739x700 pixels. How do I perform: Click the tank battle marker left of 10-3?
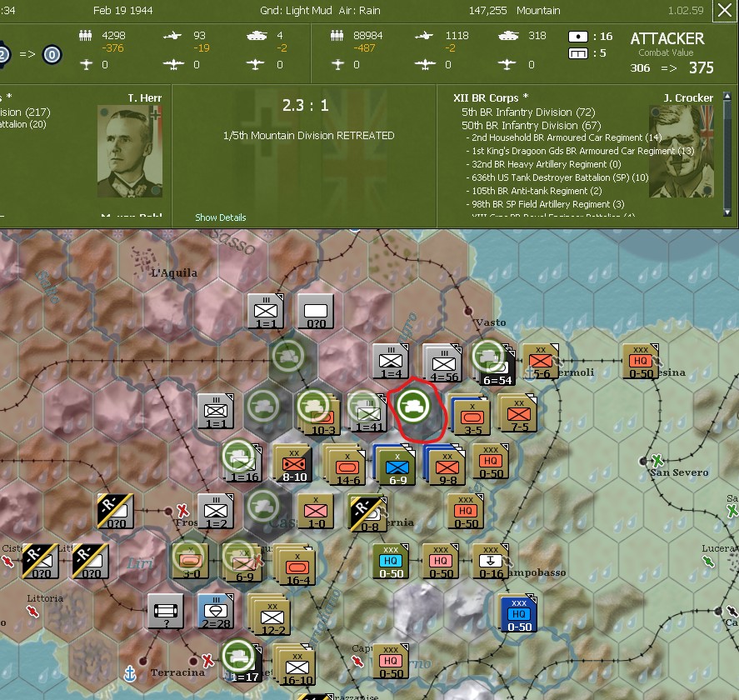[263, 406]
